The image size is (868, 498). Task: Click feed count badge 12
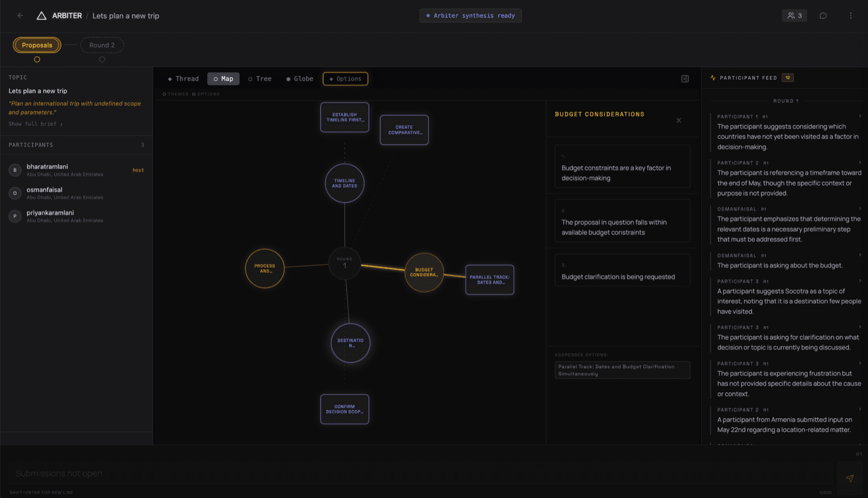click(x=788, y=78)
